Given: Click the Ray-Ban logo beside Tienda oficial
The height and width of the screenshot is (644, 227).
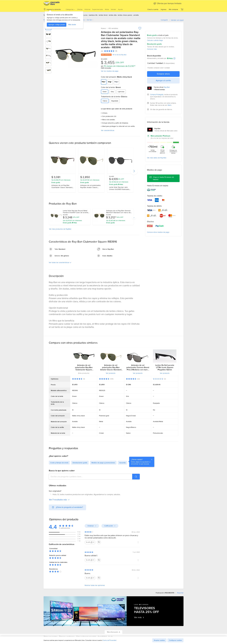Looking at the screenshot, I should tap(150, 88).
